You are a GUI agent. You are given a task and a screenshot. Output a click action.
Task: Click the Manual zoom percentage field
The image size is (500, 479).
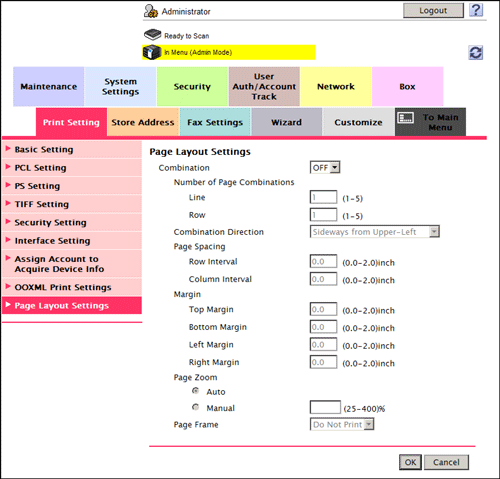click(x=325, y=407)
